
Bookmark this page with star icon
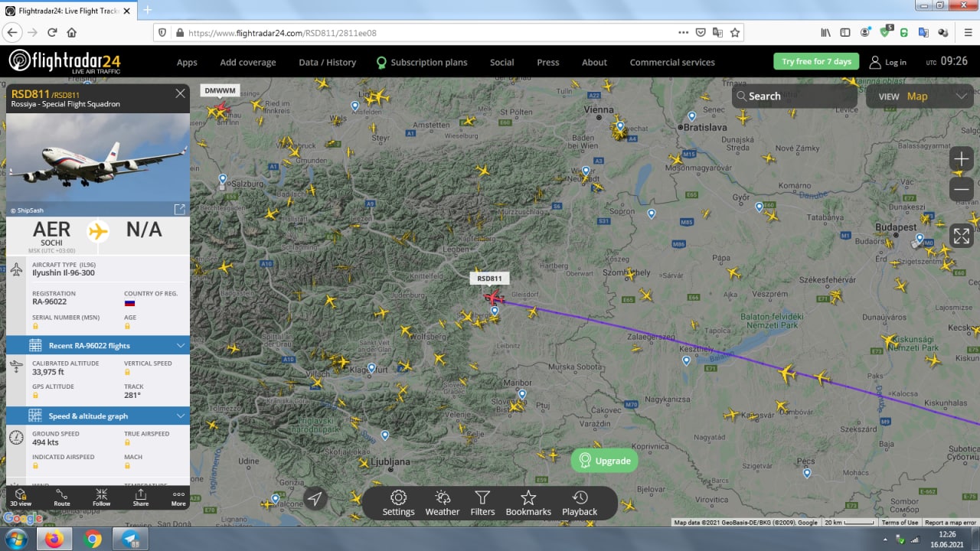click(x=735, y=33)
